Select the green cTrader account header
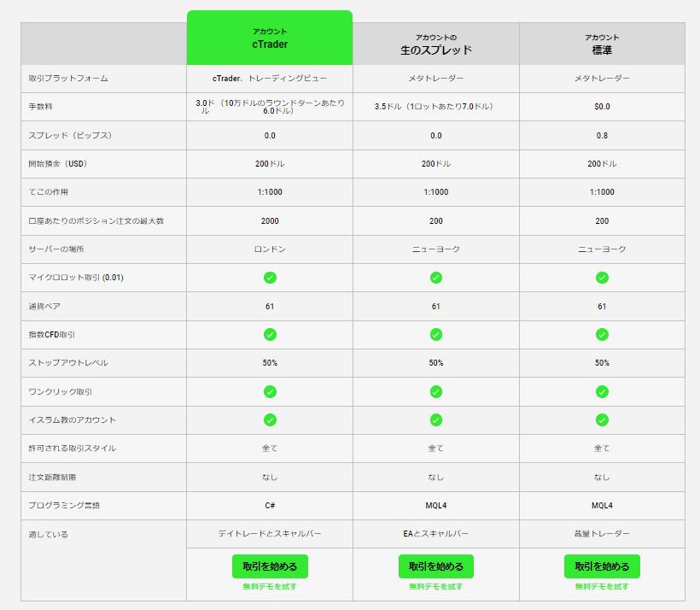This screenshot has width=700, height=610. (x=270, y=38)
